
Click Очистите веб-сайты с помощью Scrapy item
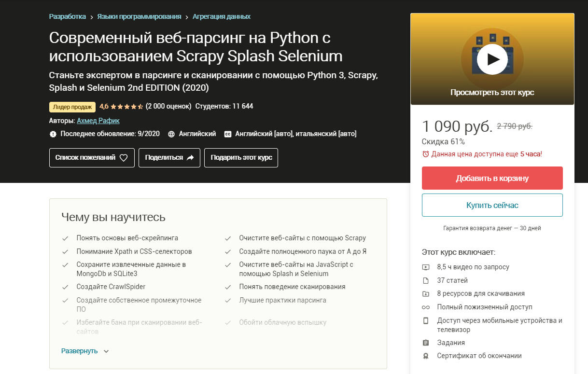point(303,238)
